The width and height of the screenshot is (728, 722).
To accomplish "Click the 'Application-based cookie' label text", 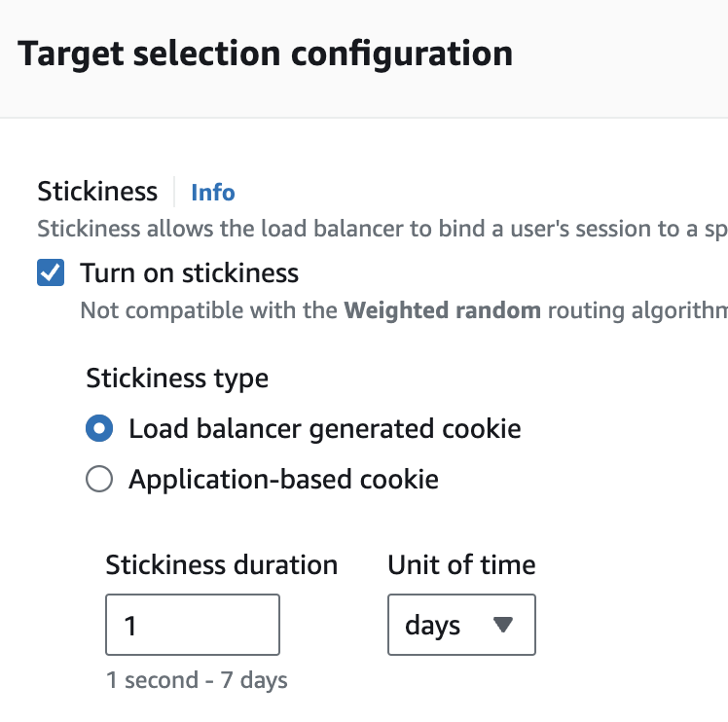I will point(283,479).
